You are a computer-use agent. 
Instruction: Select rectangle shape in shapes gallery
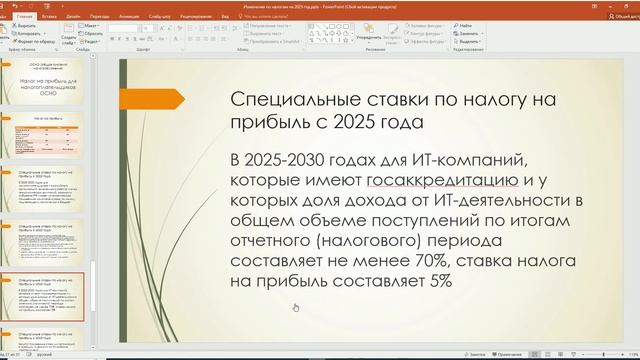332,27
